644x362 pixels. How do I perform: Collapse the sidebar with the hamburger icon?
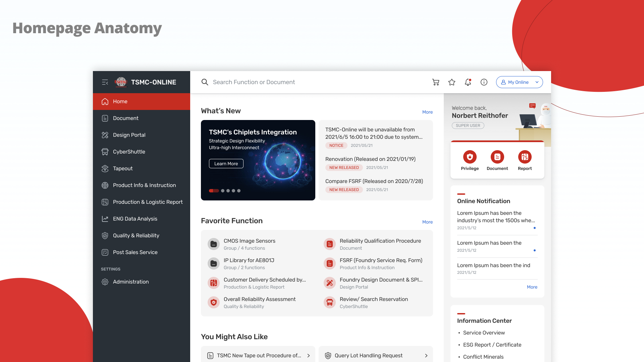pyautogui.click(x=105, y=82)
